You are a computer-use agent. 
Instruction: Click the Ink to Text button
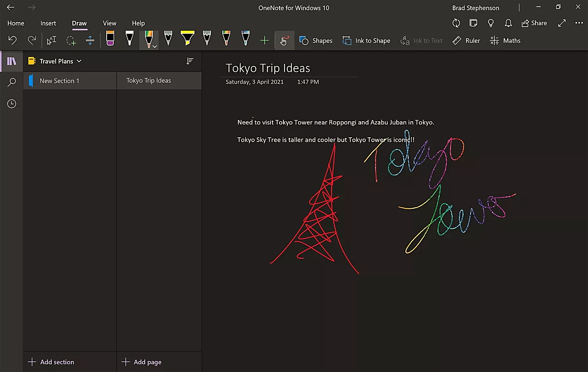click(421, 40)
